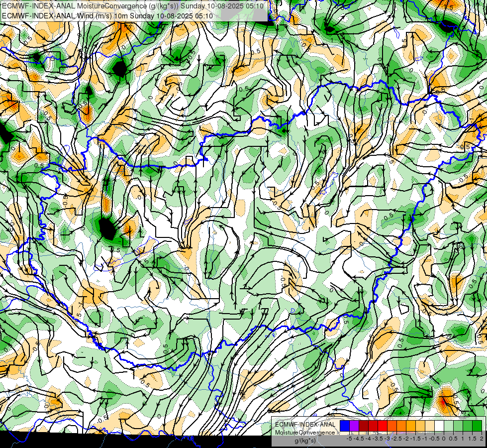This screenshot has height=448, width=487.
Task: Click the 'MoistureConvergence' legend label
Action: pyautogui.click(x=305, y=433)
